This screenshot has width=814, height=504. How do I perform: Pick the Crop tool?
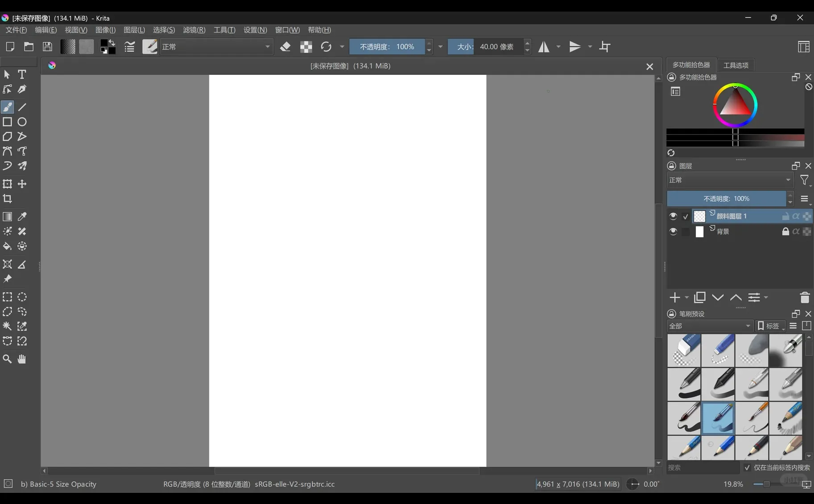[x=7, y=199]
